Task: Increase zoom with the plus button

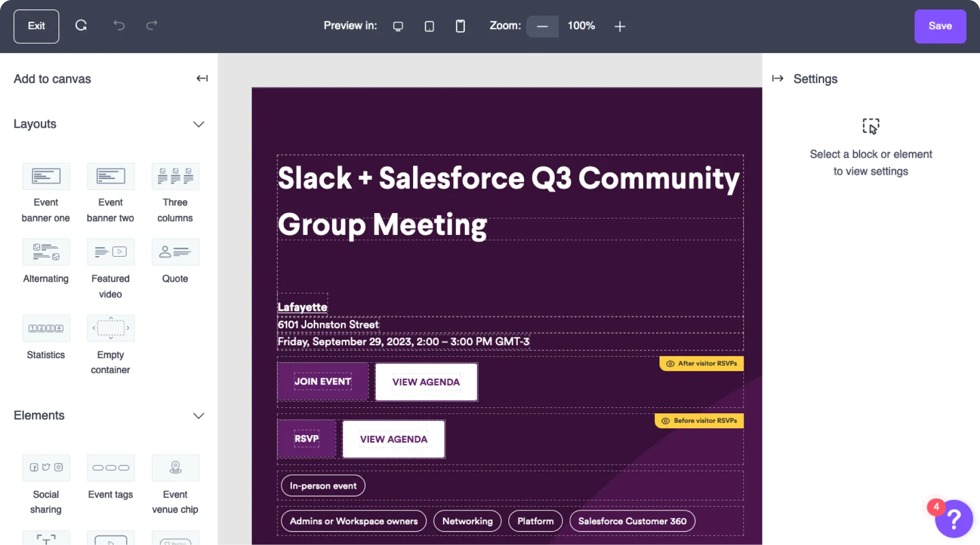Action: click(620, 26)
